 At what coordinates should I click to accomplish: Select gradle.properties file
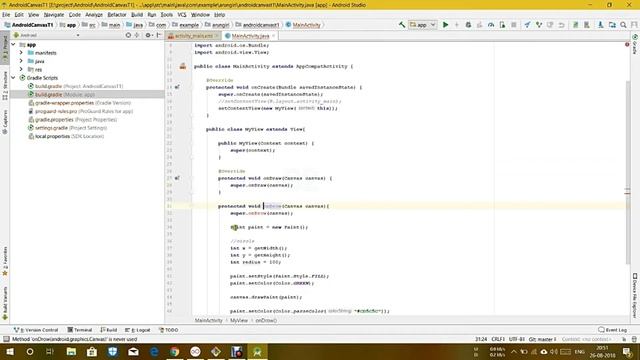73,120
